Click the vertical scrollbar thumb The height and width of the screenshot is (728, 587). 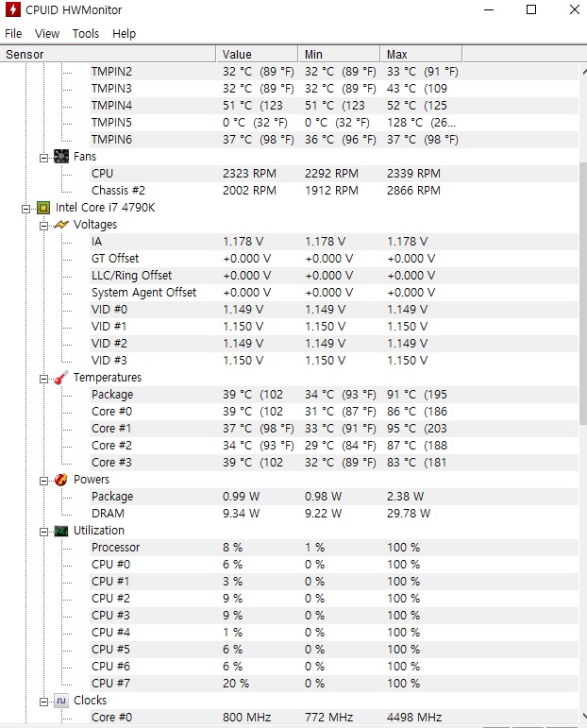583,293
